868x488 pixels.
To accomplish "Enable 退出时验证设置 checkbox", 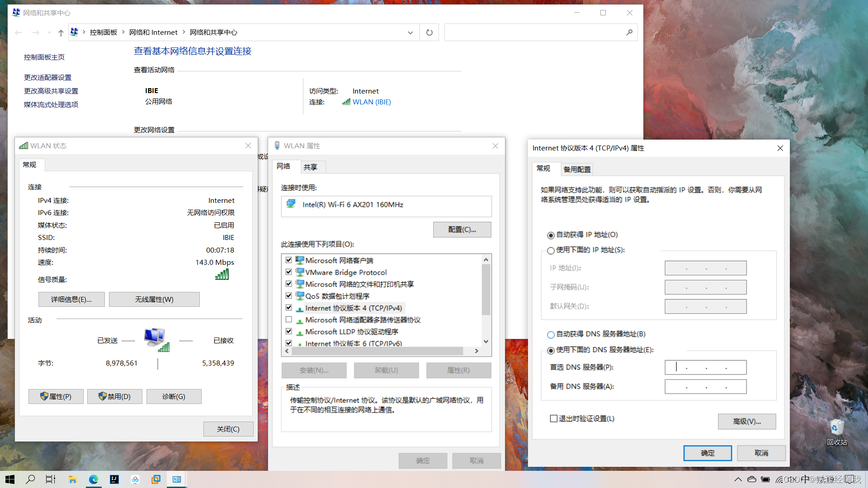I will pos(553,418).
